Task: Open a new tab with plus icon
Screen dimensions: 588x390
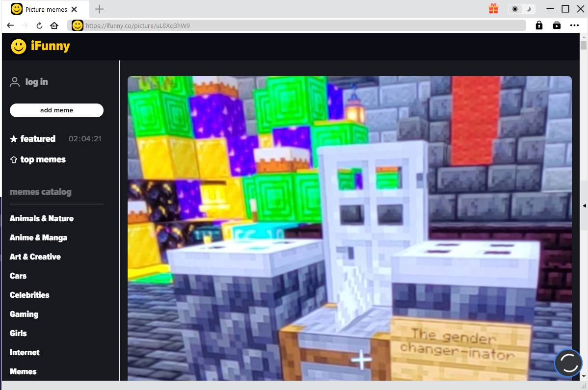Action: (x=99, y=9)
